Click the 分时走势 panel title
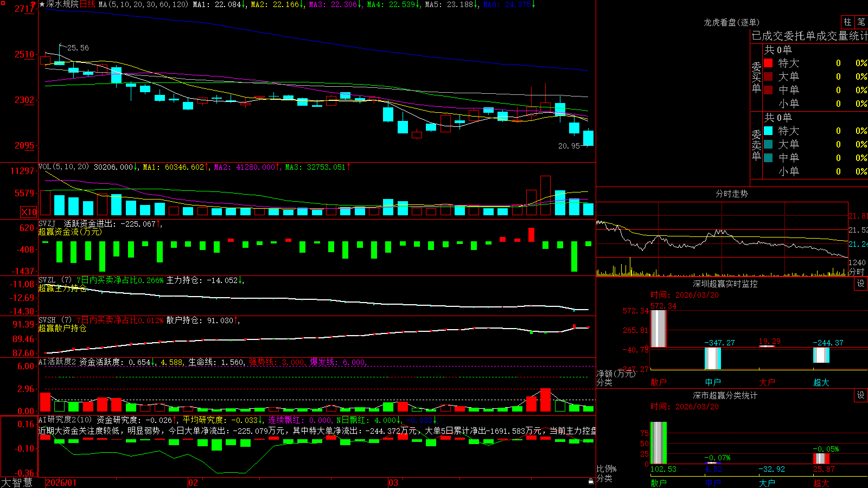This screenshot has width=868, height=488. pos(731,194)
